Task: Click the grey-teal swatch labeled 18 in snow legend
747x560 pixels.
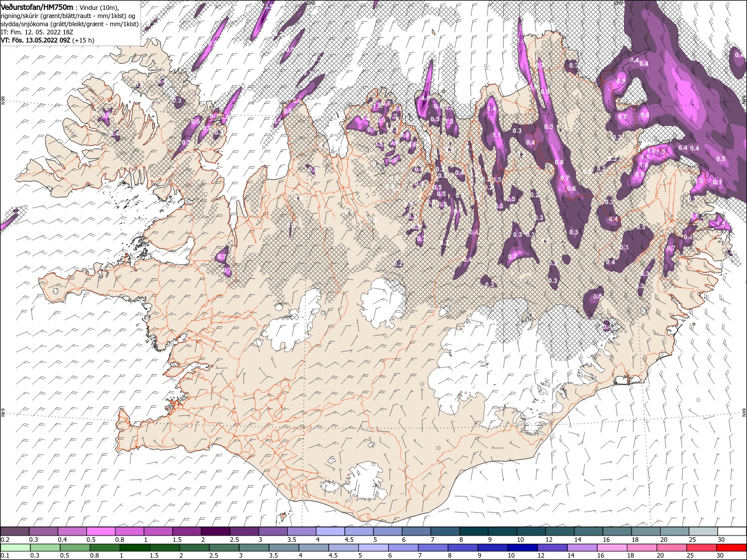Action: 646,531
